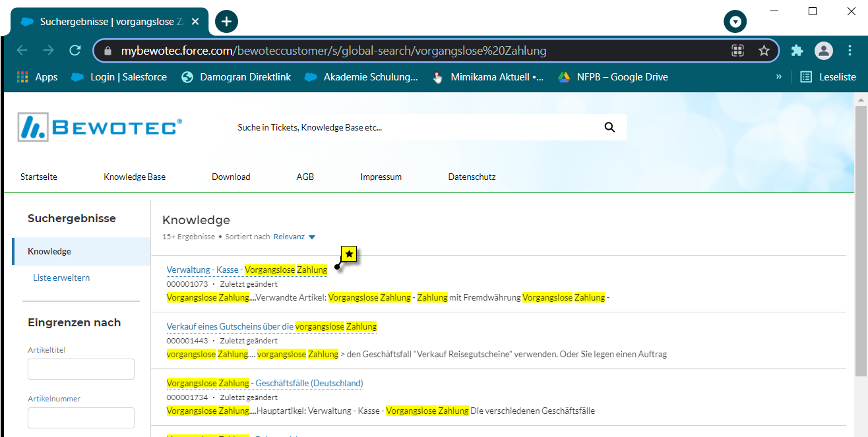Image resolution: width=868 pixels, height=437 pixels.
Task: Click the Bewotec logo
Action: 100,127
